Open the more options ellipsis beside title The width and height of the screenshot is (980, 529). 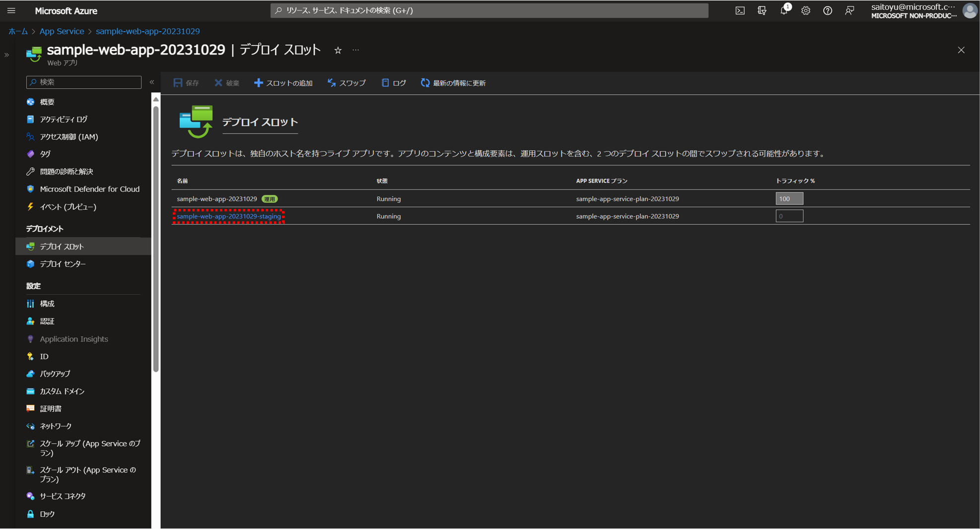pos(355,50)
